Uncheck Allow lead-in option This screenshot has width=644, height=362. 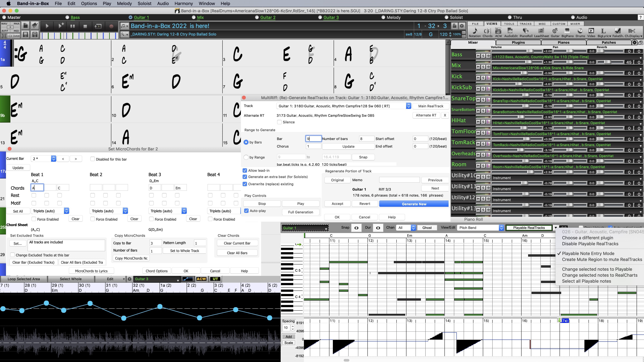(245, 170)
